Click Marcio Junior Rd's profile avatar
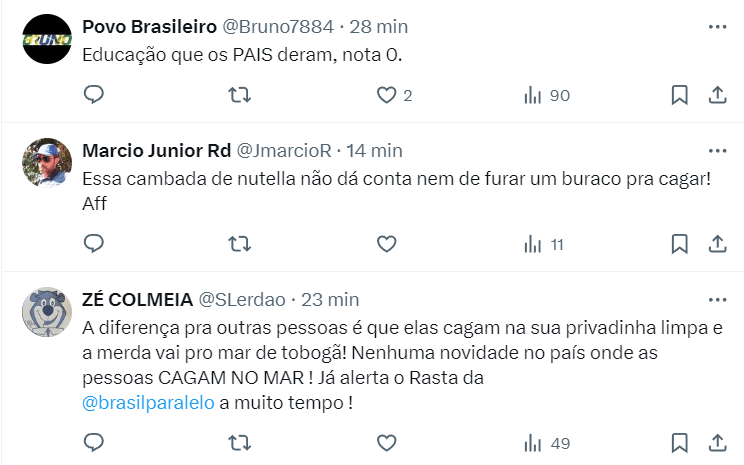The width and height of the screenshot is (744, 465). 46,162
